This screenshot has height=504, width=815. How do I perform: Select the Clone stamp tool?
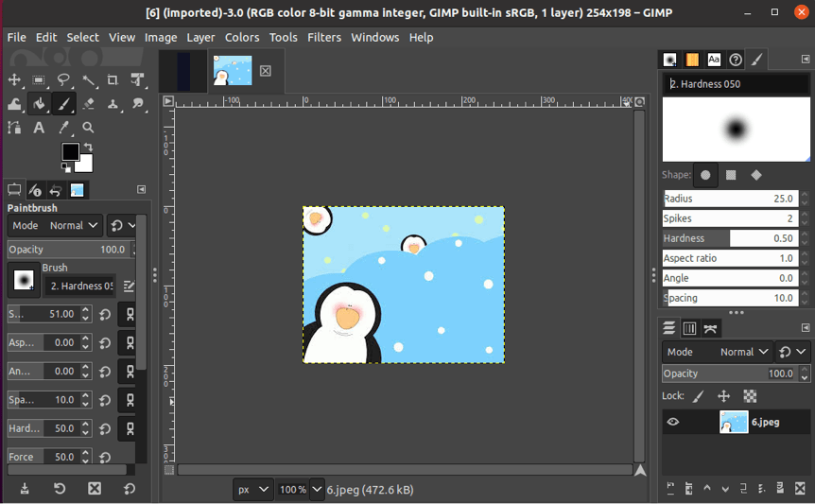pos(113,104)
